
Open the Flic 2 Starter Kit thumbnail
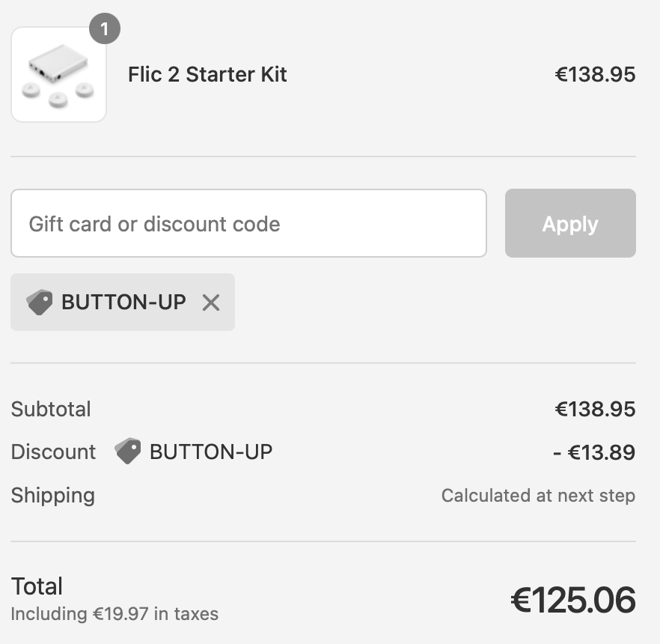58,75
